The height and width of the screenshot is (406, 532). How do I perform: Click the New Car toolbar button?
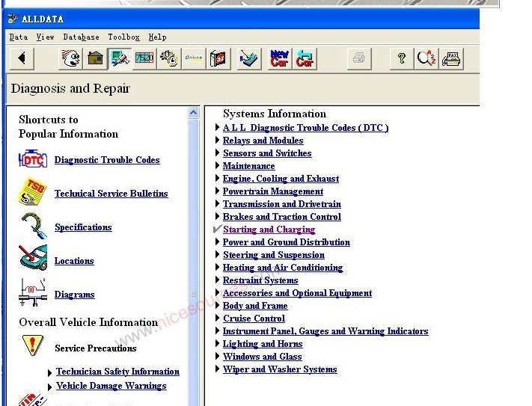[280, 58]
